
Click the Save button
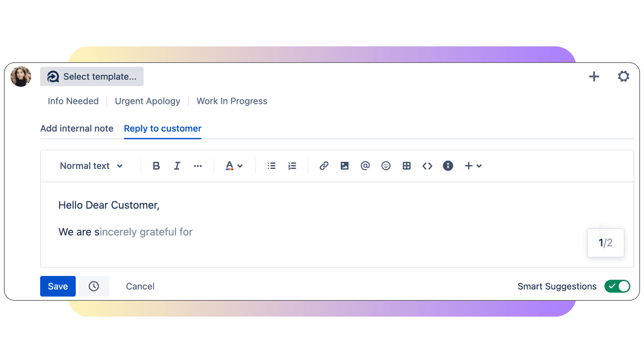pos(58,286)
